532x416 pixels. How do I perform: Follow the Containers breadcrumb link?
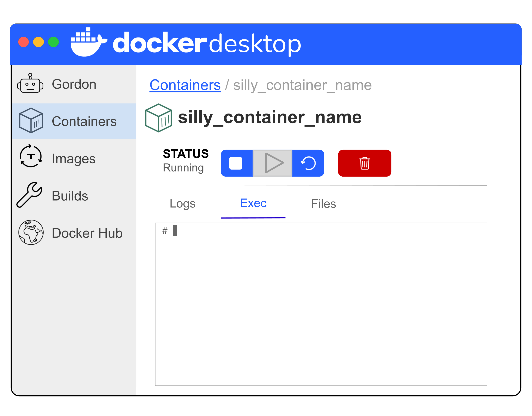click(x=185, y=85)
